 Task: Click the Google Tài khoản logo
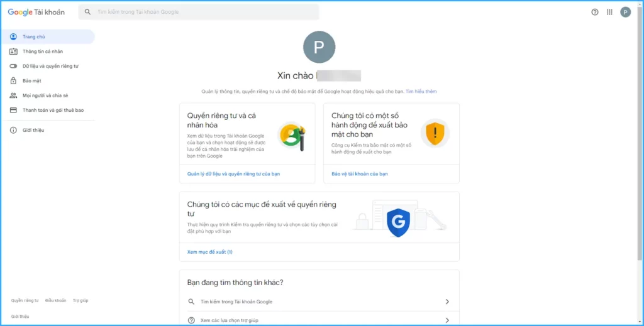(x=36, y=12)
